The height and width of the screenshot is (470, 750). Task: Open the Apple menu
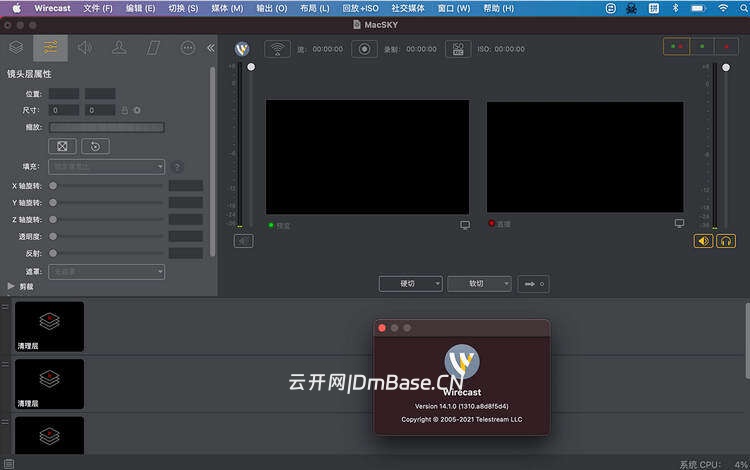(x=16, y=8)
